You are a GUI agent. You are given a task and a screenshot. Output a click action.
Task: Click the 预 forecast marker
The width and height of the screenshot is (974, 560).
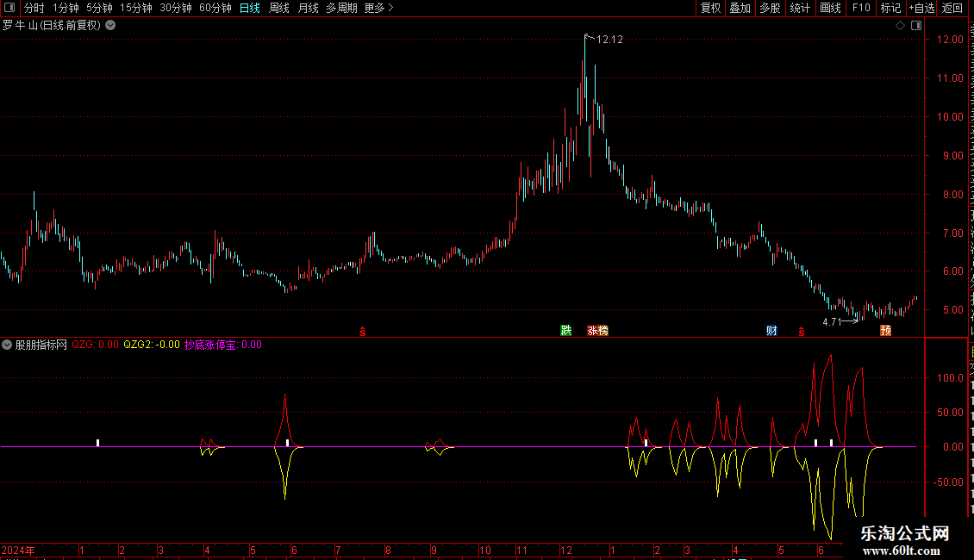pos(886,330)
